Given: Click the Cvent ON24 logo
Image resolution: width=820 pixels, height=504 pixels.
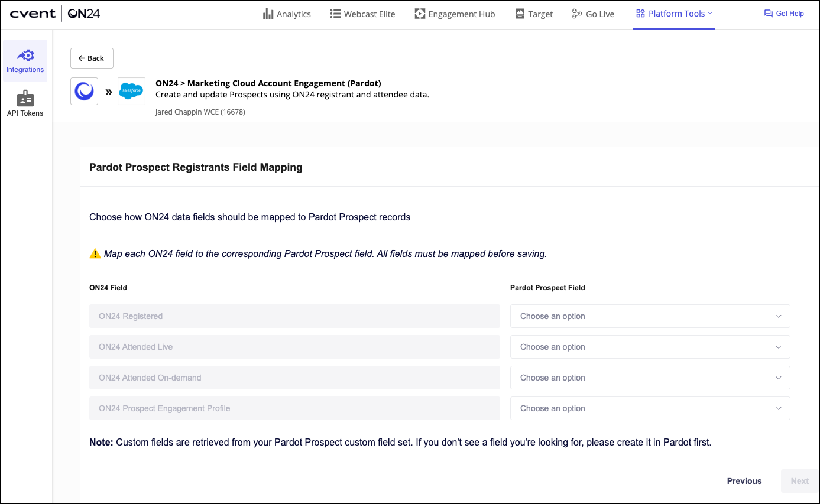Looking at the screenshot, I should pos(54,14).
